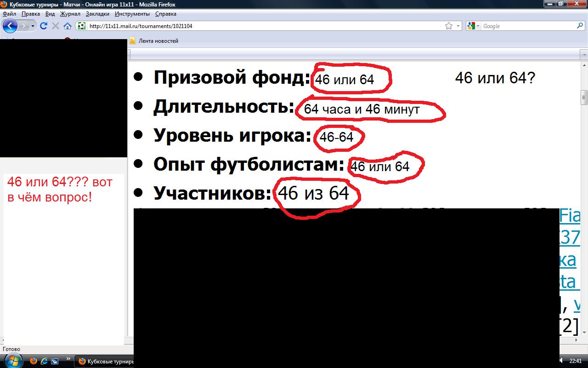The height and width of the screenshot is (368, 588).
Task: Click the browser Back arrow button
Action: pyautogui.click(x=10, y=26)
